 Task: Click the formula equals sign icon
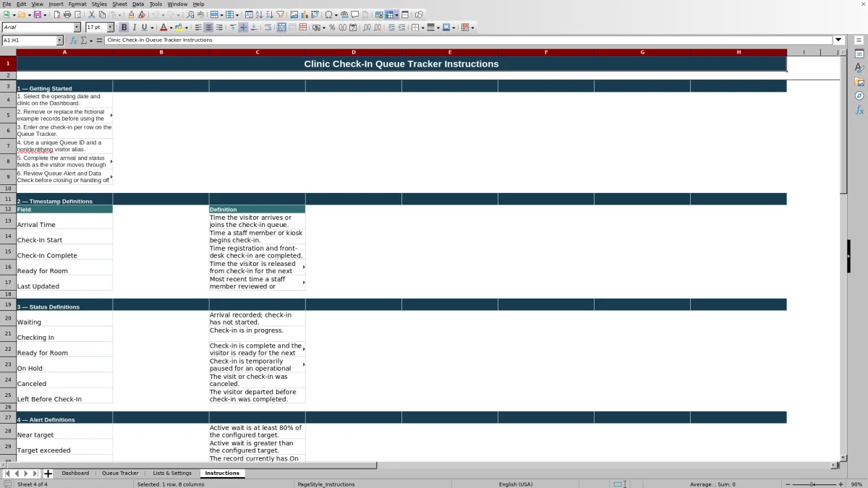pyautogui.click(x=99, y=40)
